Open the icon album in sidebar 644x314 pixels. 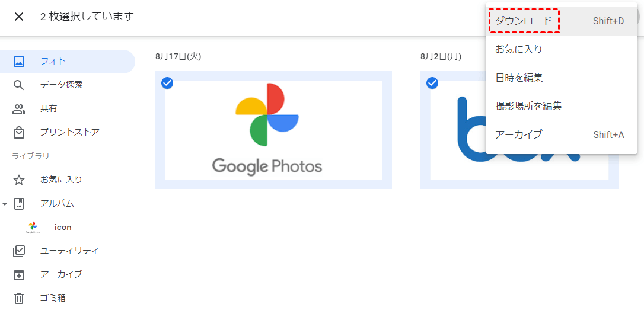point(63,227)
